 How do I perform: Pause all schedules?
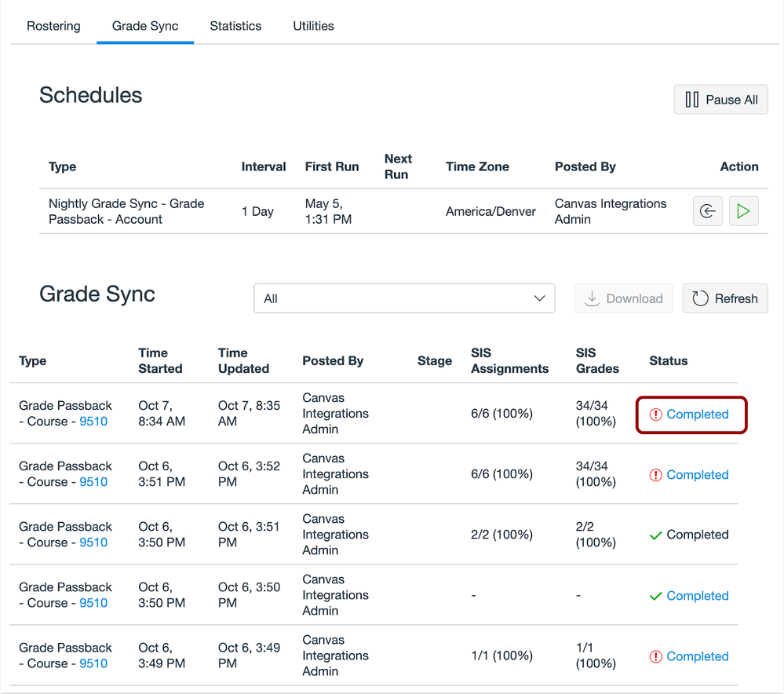(x=720, y=100)
